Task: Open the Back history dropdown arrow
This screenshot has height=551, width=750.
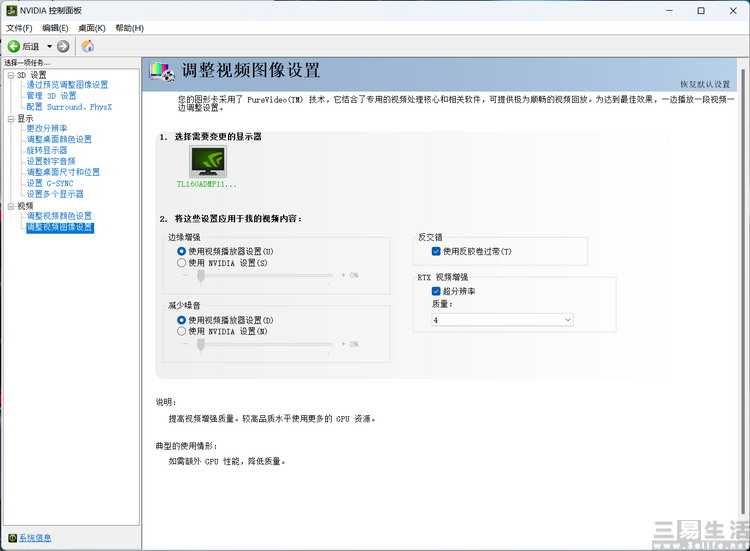Action: click(49, 46)
